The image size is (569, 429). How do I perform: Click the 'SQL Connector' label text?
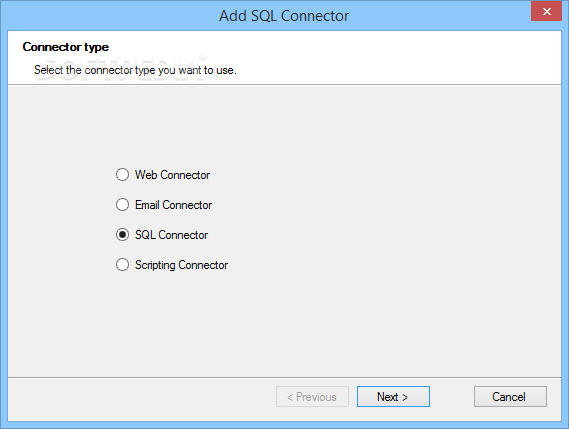pyautogui.click(x=171, y=235)
